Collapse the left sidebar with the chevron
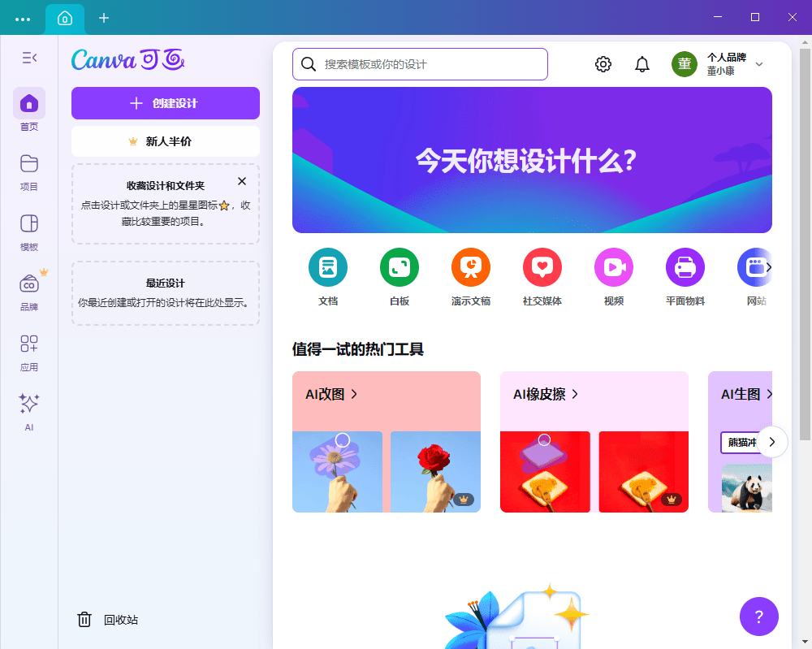Image resolution: width=812 pixels, height=649 pixels. [x=29, y=58]
